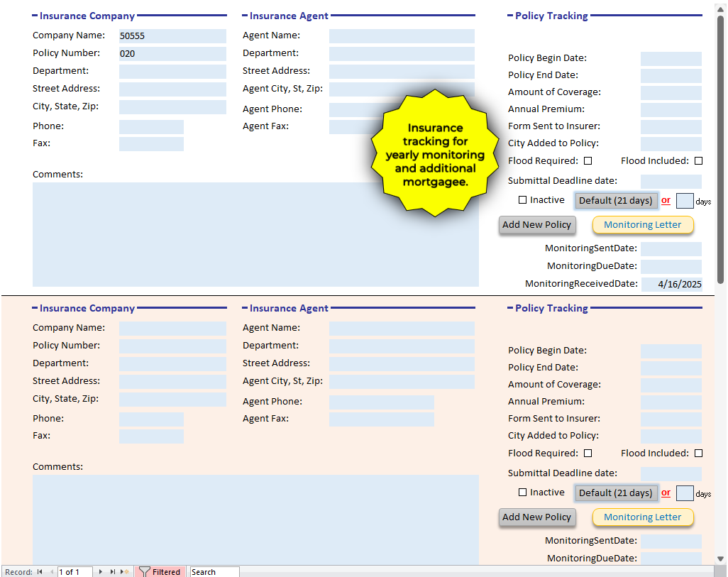Click 'Policy Tracking' heading in the peach record
Screen dimensions: 728x577
point(551,308)
